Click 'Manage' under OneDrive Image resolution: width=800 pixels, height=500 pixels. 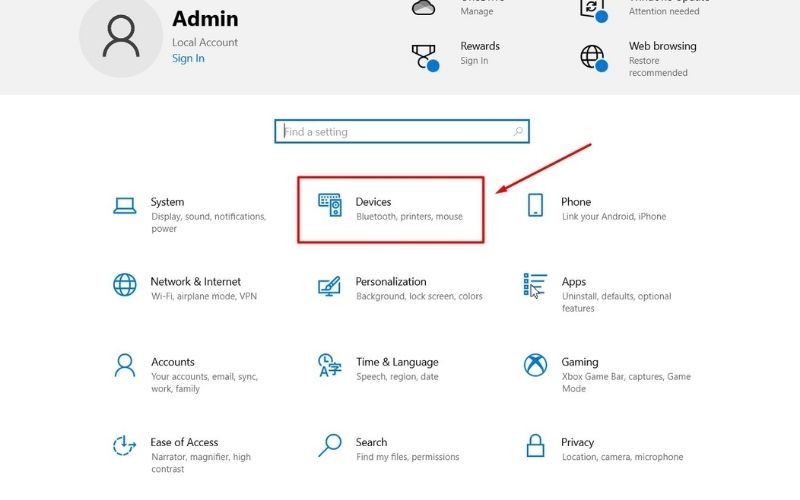tap(477, 11)
